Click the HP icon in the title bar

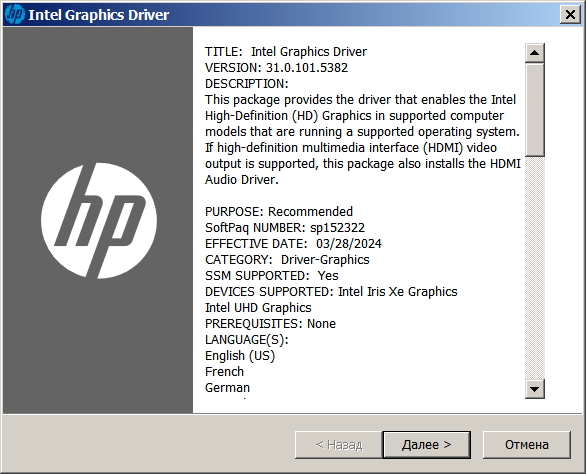[15, 15]
